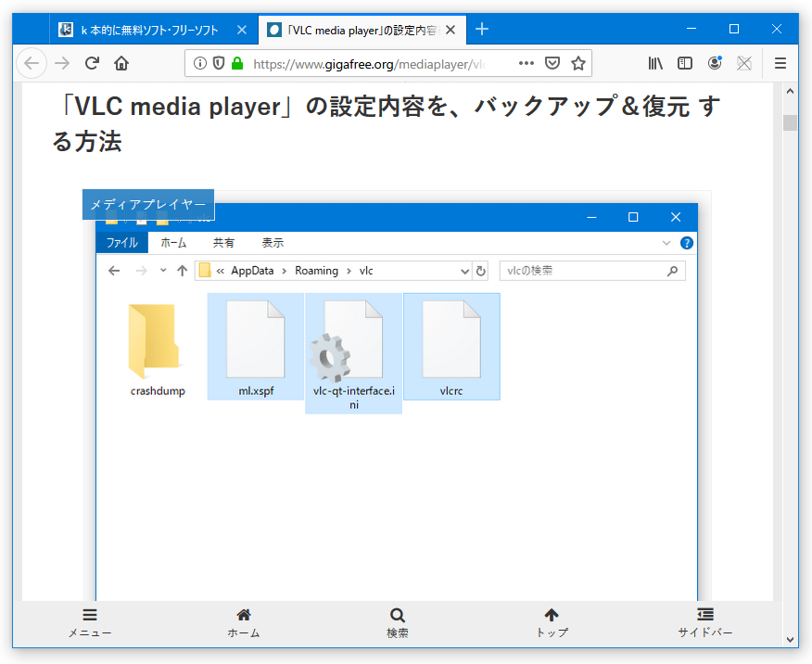The height and width of the screenshot is (664, 812).
Task: Click the ホーム button in bottom bar
Action: (244, 623)
